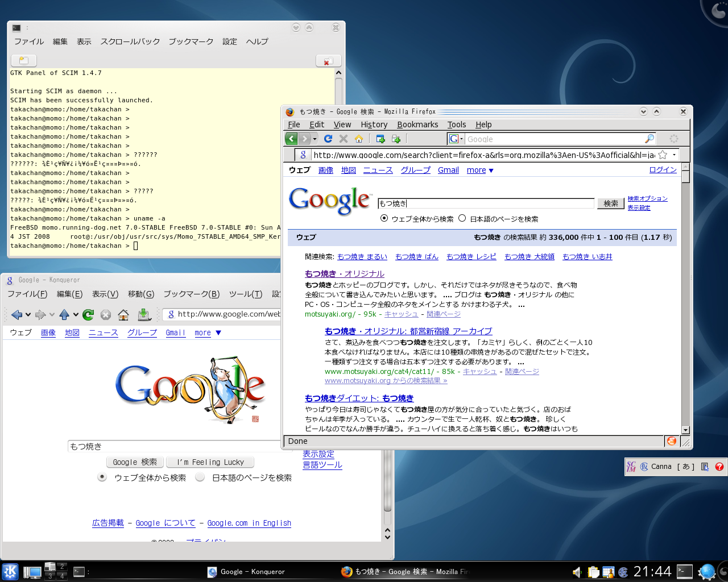Go to Firefox home page icon

point(359,139)
